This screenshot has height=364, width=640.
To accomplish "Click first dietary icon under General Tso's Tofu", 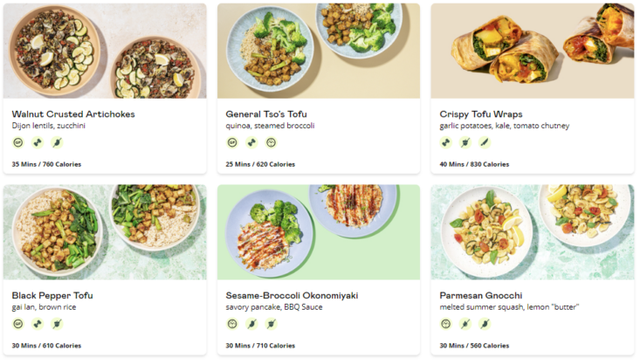I will point(231,142).
